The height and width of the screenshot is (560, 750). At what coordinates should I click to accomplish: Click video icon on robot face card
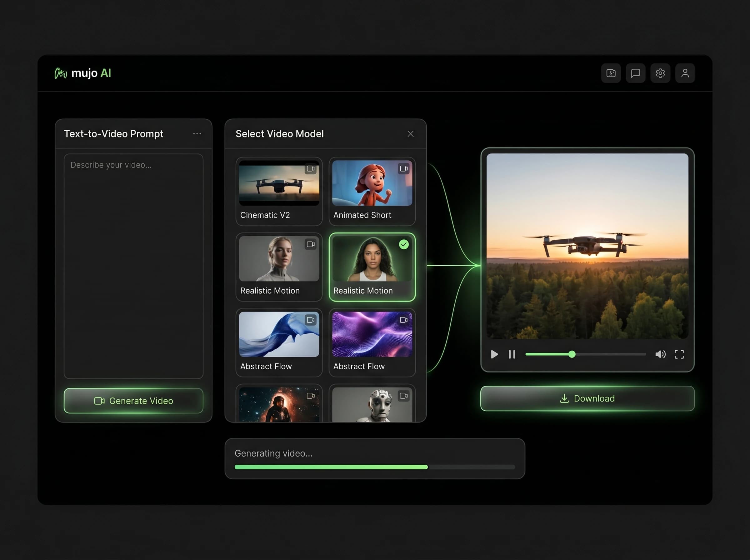tap(404, 396)
